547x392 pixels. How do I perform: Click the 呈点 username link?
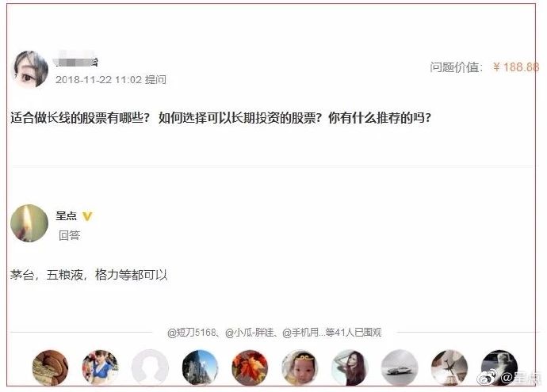point(66,215)
